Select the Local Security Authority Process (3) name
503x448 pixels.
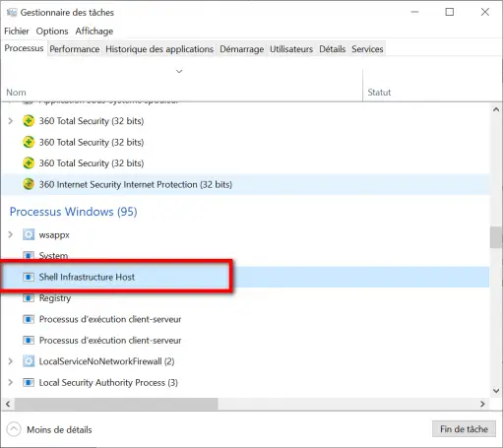[x=108, y=383]
